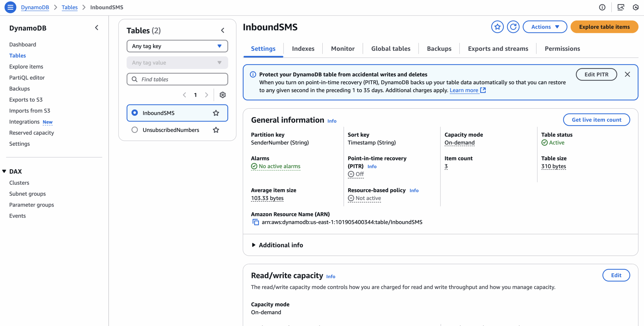
Task: Click into the Find tables search field
Action: tap(177, 79)
